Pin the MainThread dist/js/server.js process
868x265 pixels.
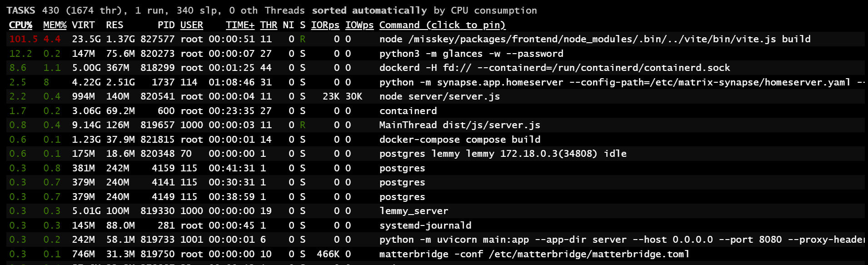[x=459, y=125]
